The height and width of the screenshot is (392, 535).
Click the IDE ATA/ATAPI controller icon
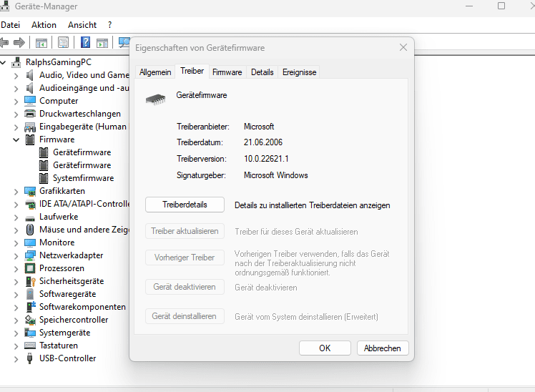point(30,204)
